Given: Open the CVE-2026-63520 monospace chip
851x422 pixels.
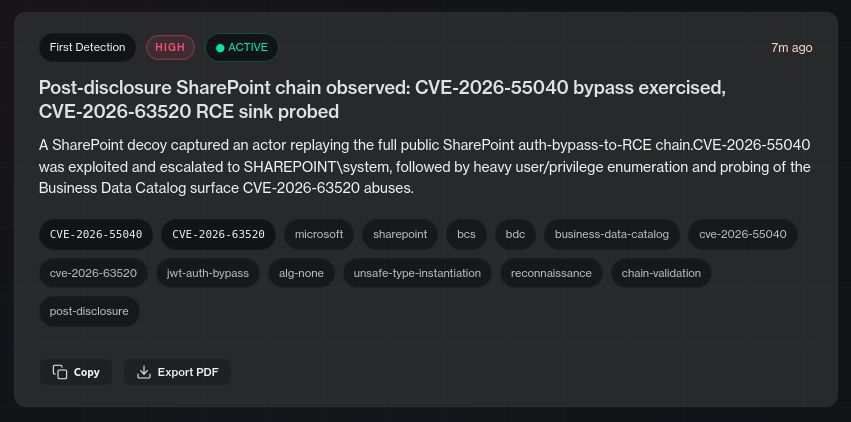Looking at the screenshot, I should click(218, 234).
